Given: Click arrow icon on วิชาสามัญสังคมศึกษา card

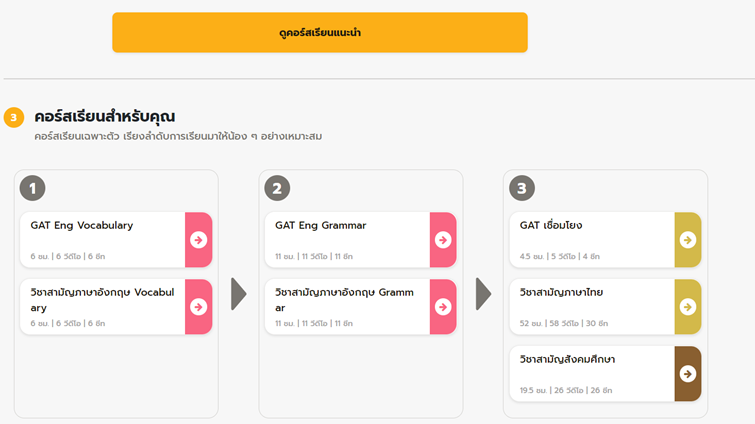Looking at the screenshot, I should (x=688, y=373).
